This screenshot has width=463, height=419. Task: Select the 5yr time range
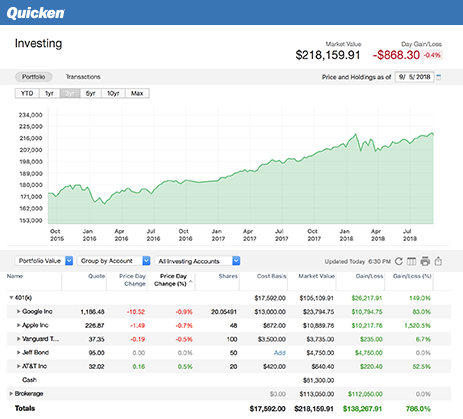click(91, 93)
